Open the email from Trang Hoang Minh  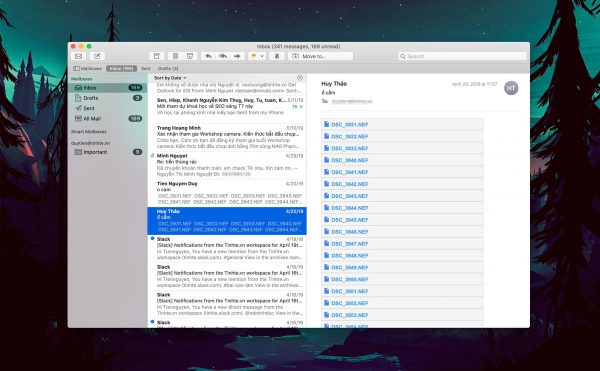(227, 137)
